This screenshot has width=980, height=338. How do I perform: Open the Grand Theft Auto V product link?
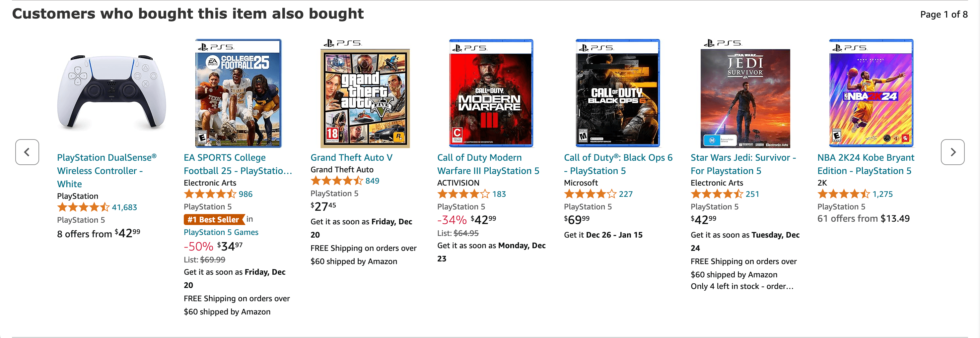pos(352,157)
